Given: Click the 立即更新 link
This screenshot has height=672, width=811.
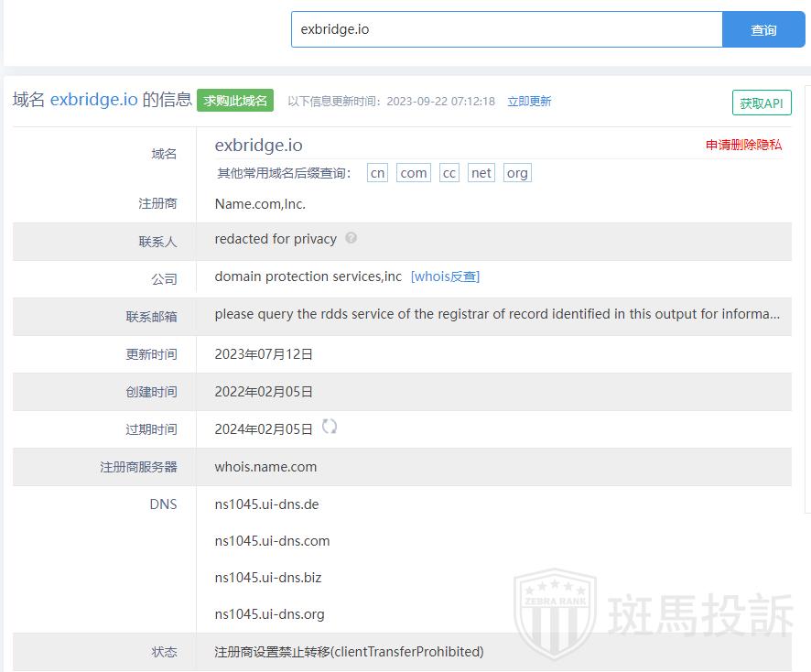Looking at the screenshot, I should 529,102.
